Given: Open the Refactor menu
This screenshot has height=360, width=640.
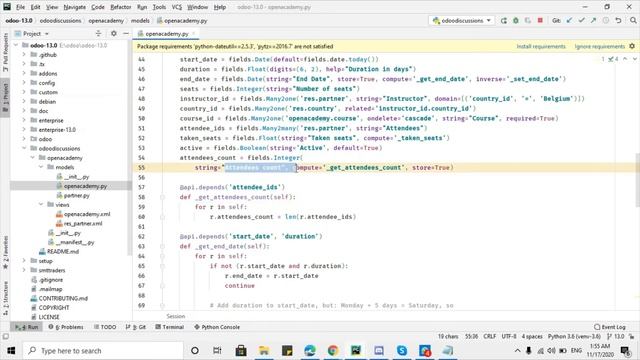Looking at the screenshot, I should (121, 7).
